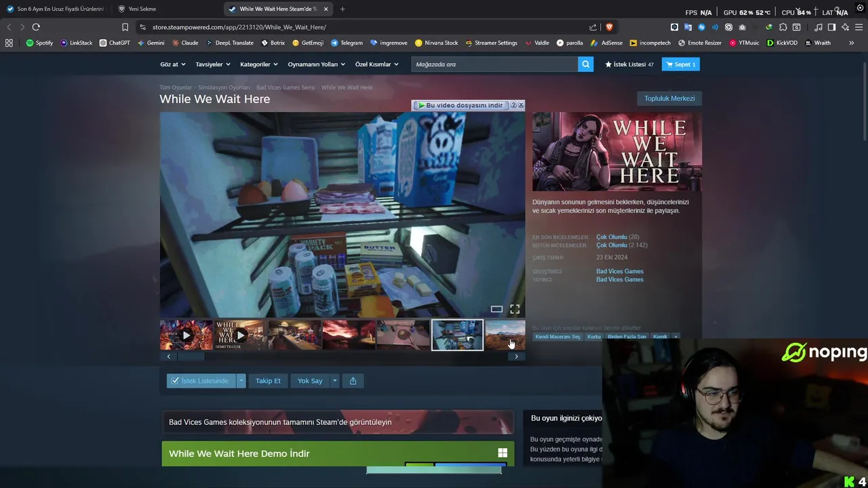868x488 pixels.
Task: Toggle fullscreen on the video player
Action: pos(515,309)
